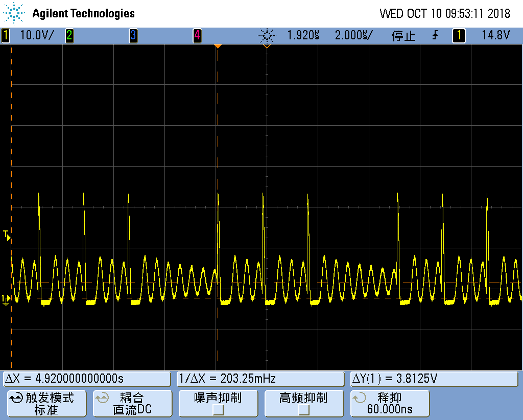Click the 10.0V/ vertical scale value
This screenshot has height=420, width=523.
click(x=37, y=35)
